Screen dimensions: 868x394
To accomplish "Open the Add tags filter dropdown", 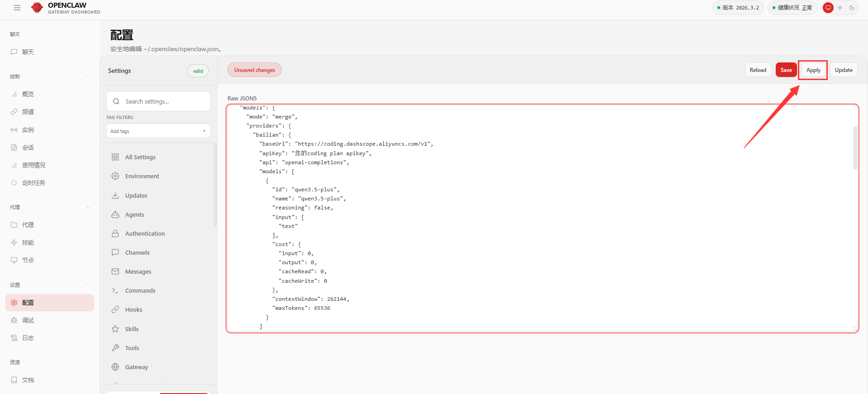I will coord(158,131).
